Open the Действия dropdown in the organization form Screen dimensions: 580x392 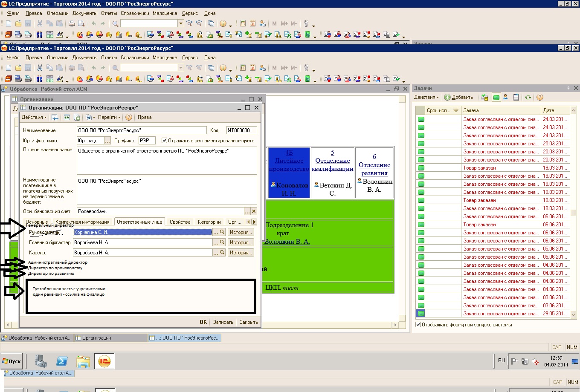click(34, 117)
